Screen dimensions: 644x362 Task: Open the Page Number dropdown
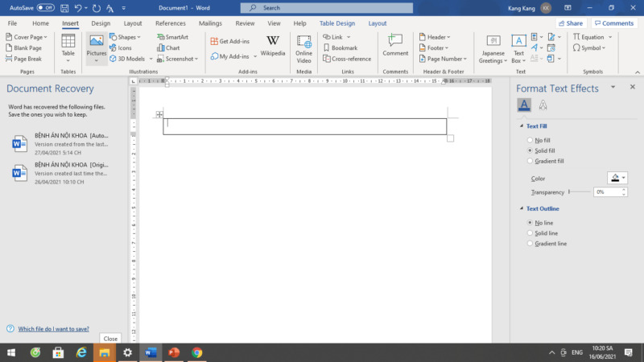pos(465,59)
